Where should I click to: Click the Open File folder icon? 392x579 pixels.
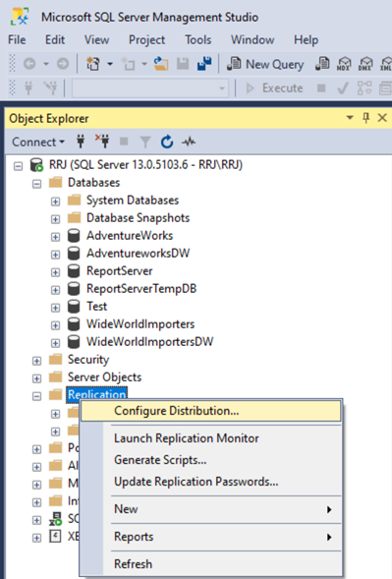pyautogui.click(x=161, y=64)
